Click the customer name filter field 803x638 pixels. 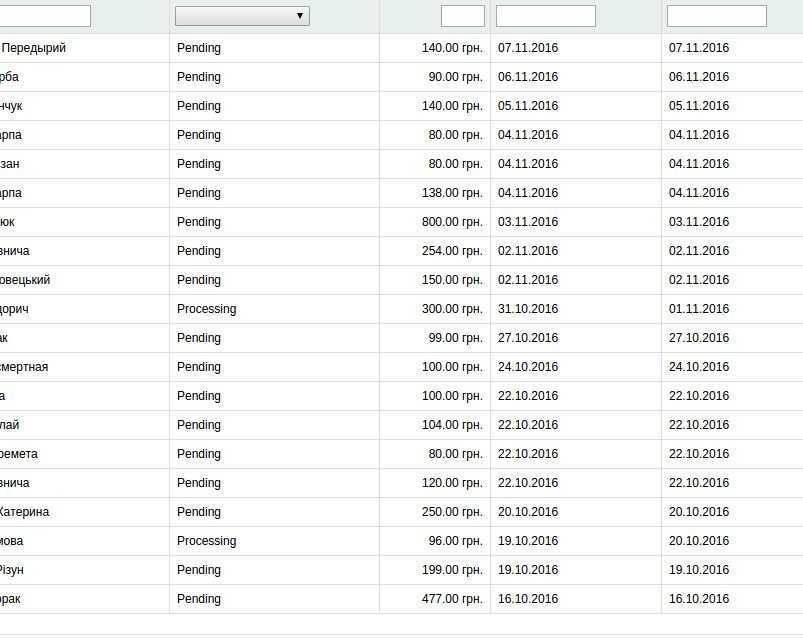click(45, 16)
